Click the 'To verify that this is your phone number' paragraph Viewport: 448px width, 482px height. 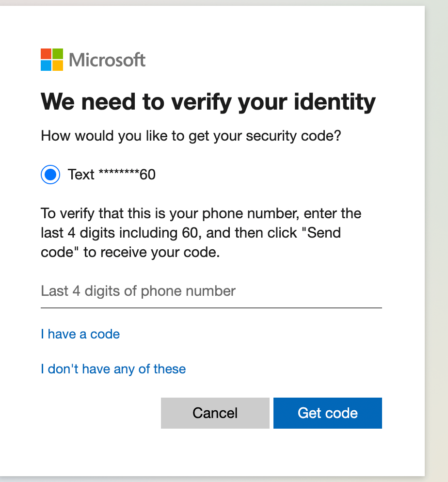click(x=201, y=233)
